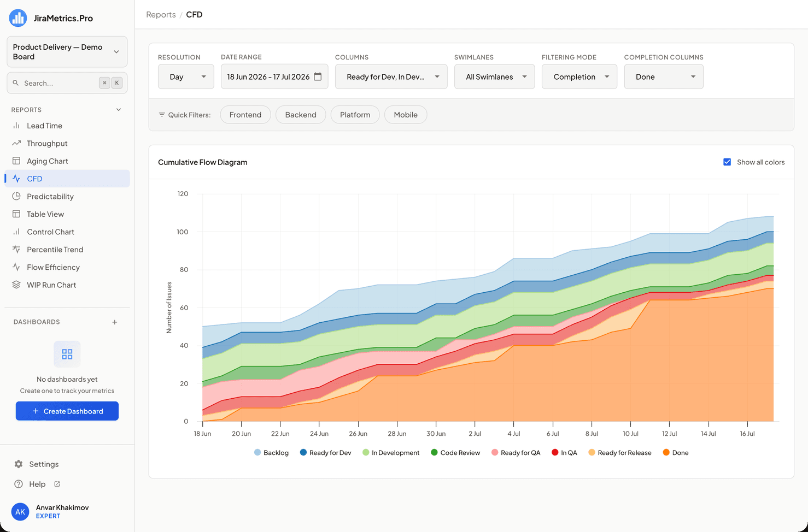Toggle Backlog series in chart legend

272,453
